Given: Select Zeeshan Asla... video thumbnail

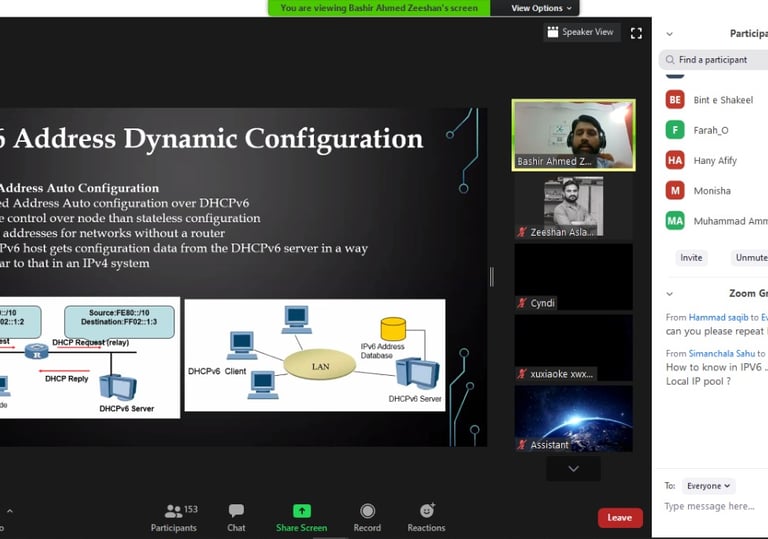Looking at the screenshot, I should 574,207.
